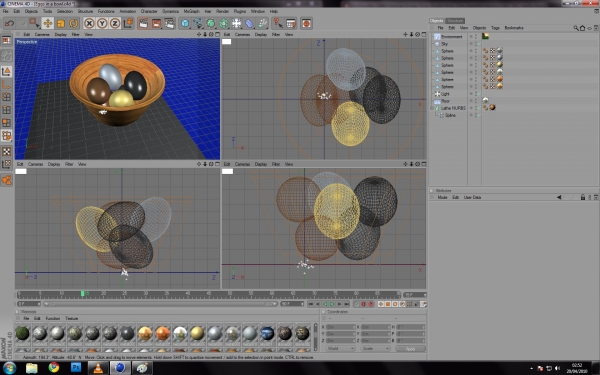Image resolution: width=600 pixels, height=375 pixels.
Task: Select the blue earth-like material
Action: tap(267, 333)
